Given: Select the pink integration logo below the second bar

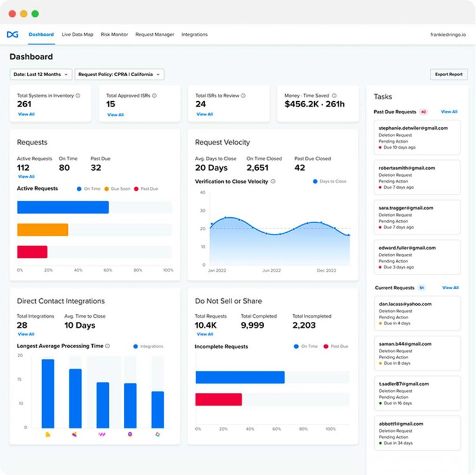Looking at the screenshot, I should point(74,435).
